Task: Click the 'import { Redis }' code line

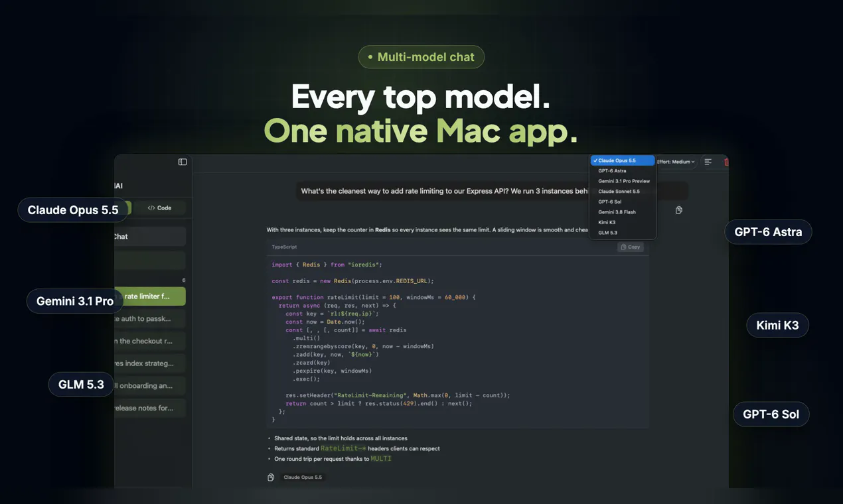Action: (x=327, y=265)
